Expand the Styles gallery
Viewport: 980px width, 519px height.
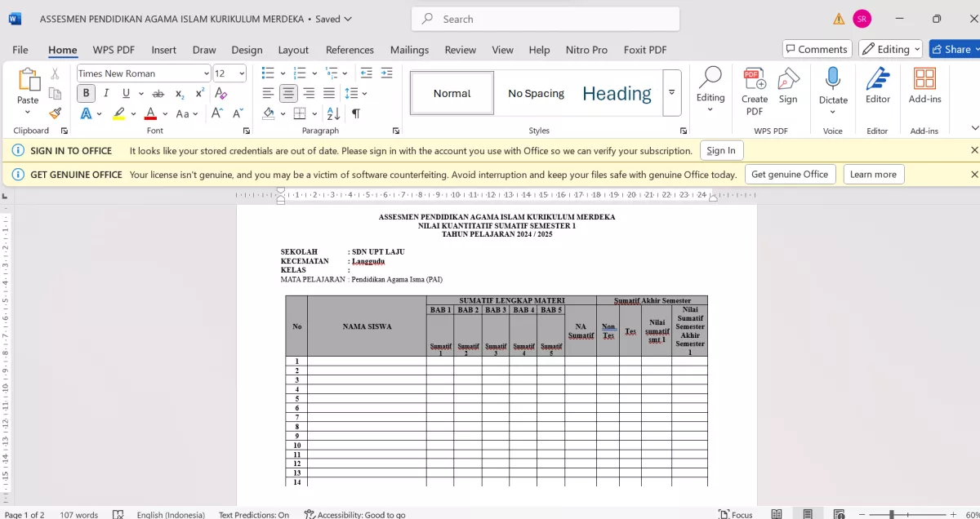tap(672, 93)
